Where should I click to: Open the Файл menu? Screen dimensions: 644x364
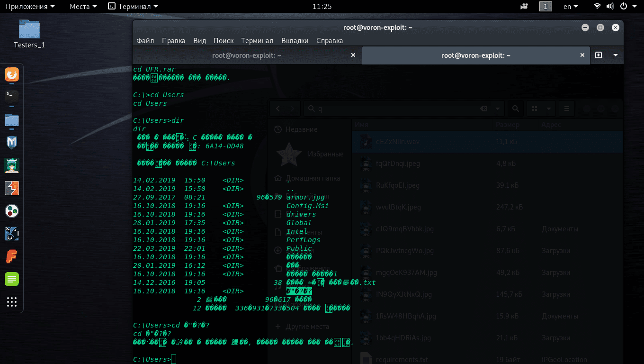click(145, 41)
